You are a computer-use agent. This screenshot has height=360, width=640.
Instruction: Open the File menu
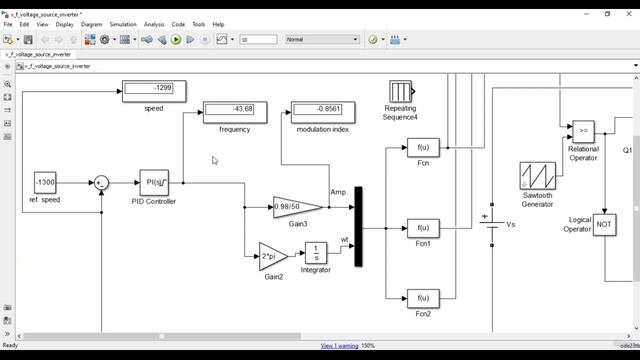8,24
